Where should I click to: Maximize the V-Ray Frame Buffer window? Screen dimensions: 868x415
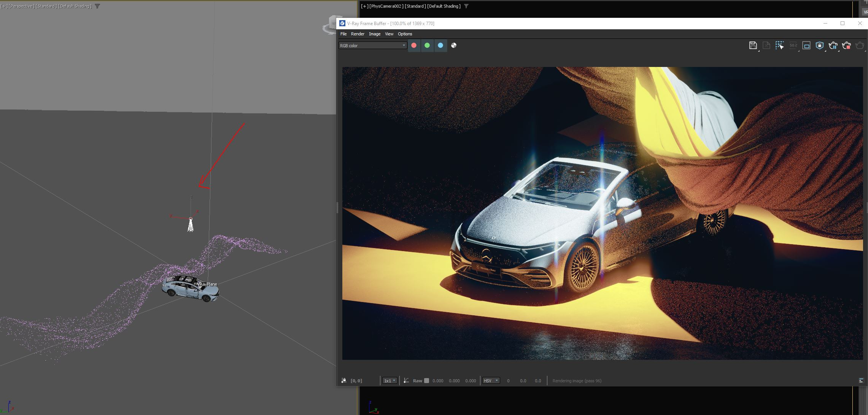coord(843,23)
